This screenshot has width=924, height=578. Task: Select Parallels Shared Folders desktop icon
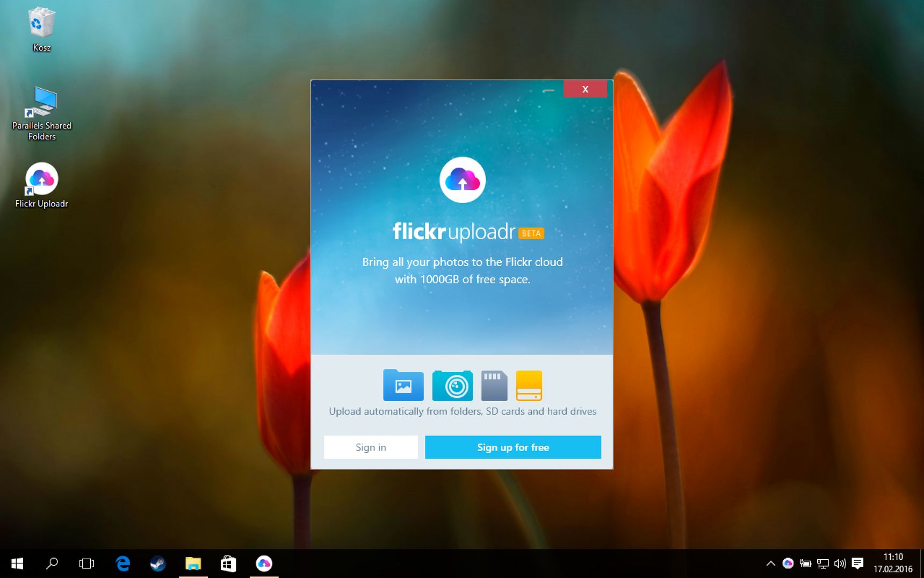pos(42,114)
